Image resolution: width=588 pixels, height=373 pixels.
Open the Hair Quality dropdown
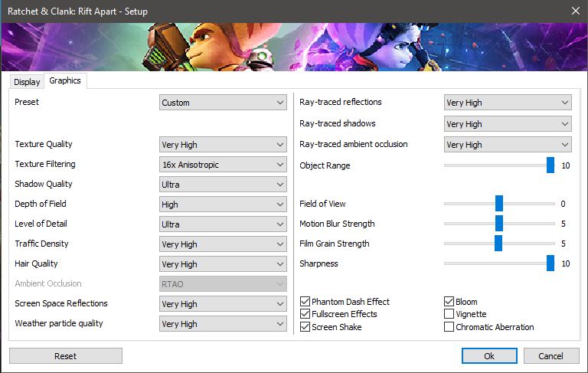(223, 263)
